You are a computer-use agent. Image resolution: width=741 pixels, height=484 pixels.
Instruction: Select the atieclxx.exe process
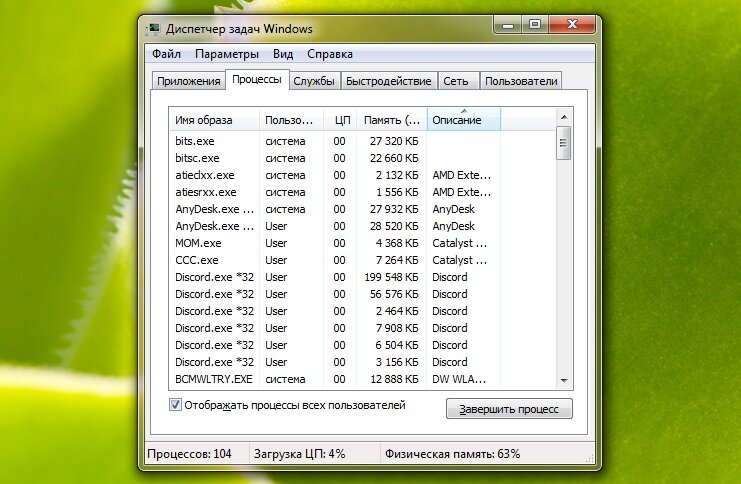[x=362, y=175]
